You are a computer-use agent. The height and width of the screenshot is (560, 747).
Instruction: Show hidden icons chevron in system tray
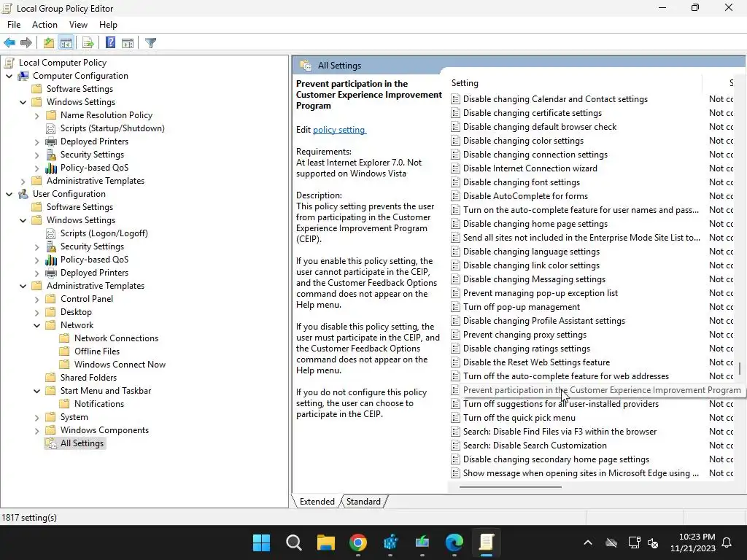coord(588,542)
